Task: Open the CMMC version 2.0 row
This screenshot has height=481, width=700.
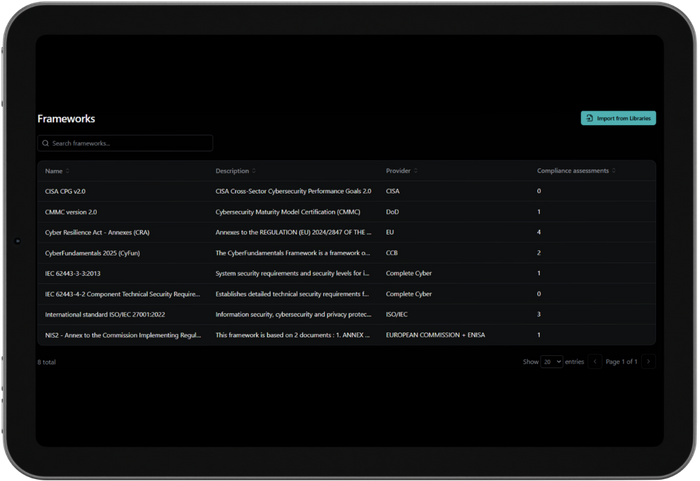Action: click(346, 212)
